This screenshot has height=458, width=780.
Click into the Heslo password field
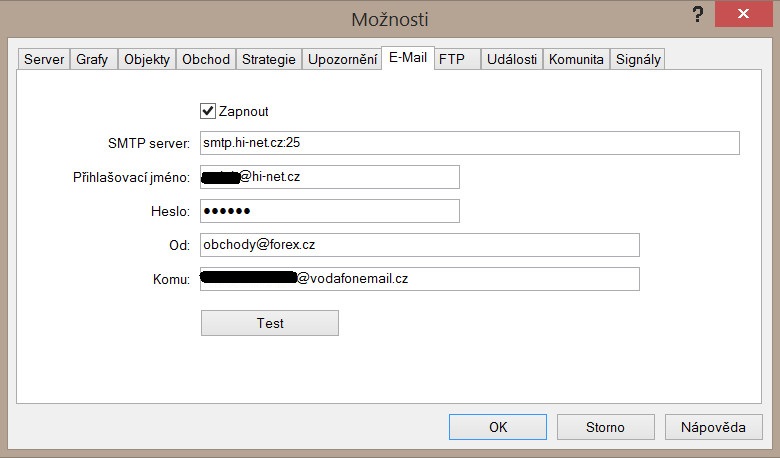coord(330,211)
